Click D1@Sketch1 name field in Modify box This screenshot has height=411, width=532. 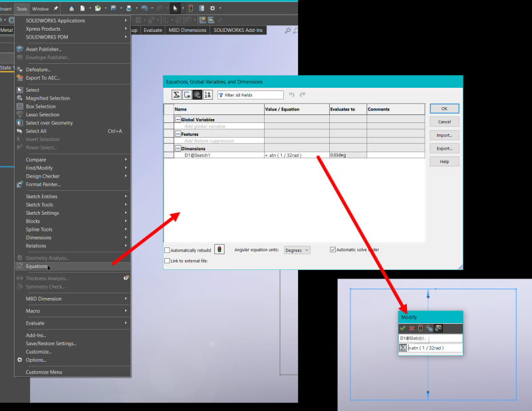(x=430, y=338)
